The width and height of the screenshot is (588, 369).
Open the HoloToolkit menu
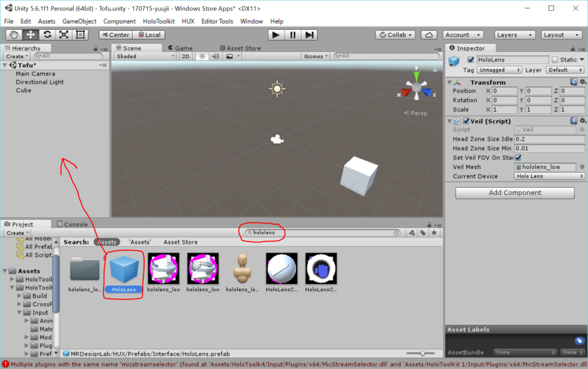coord(158,21)
